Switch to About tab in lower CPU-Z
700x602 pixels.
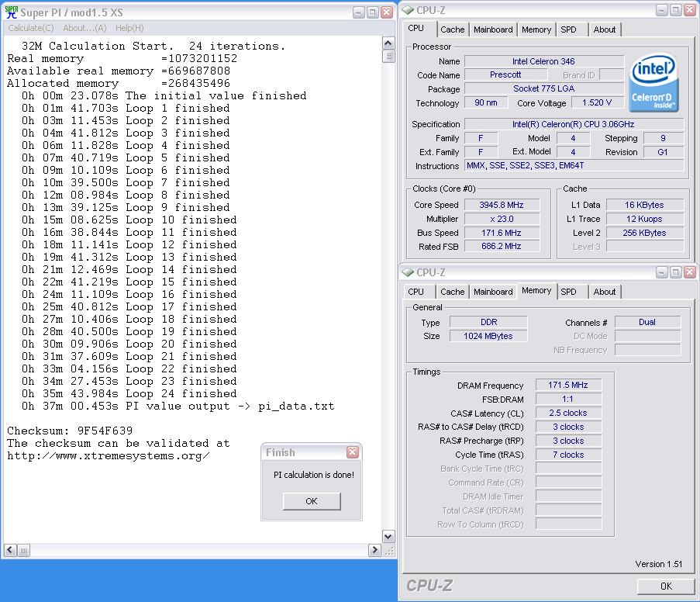(605, 292)
